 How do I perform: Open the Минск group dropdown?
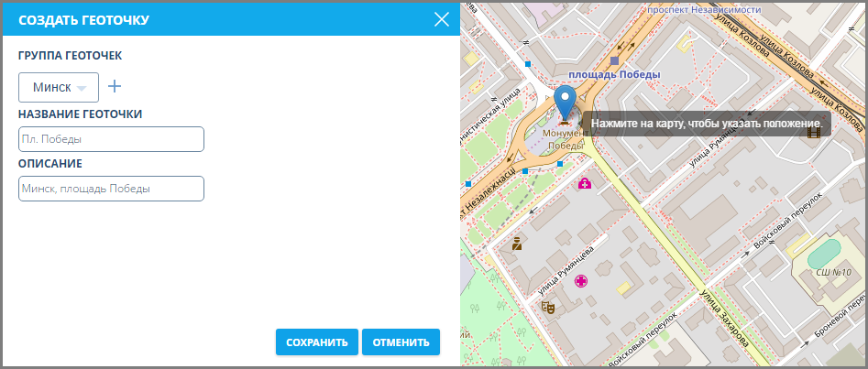point(59,87)
